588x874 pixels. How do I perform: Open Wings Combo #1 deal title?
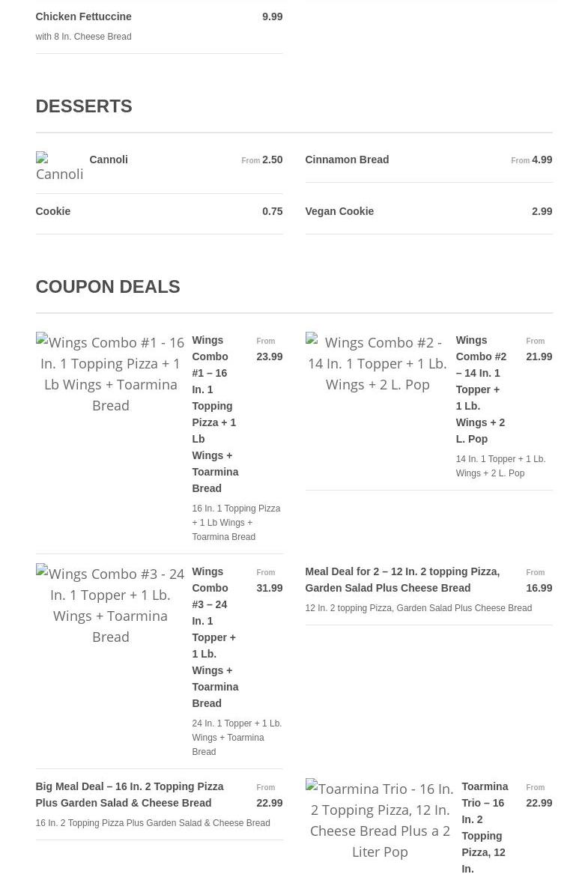click(x=215, y=414)
